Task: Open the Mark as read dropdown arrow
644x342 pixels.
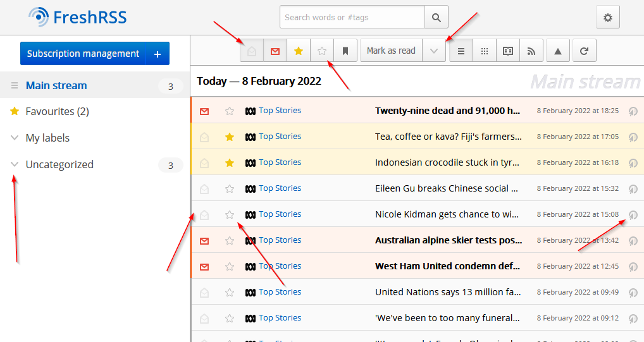Action: tap(433, 51)
